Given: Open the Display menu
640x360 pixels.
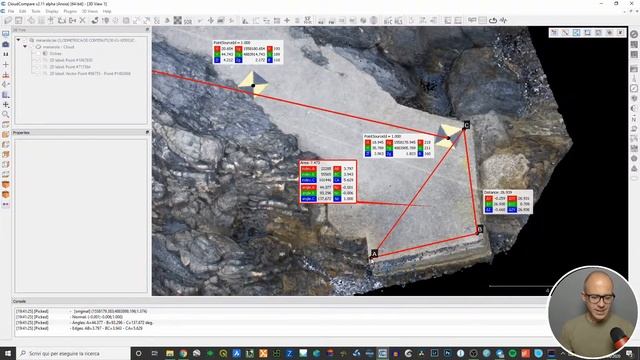Looking at the screenshot, I should pos(52,11).
